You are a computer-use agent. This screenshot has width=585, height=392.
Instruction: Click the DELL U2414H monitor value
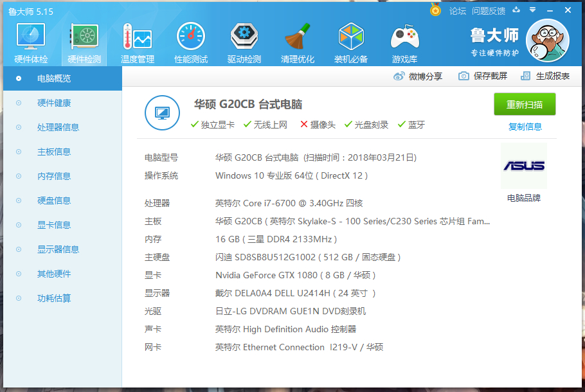tap(296, 293)
